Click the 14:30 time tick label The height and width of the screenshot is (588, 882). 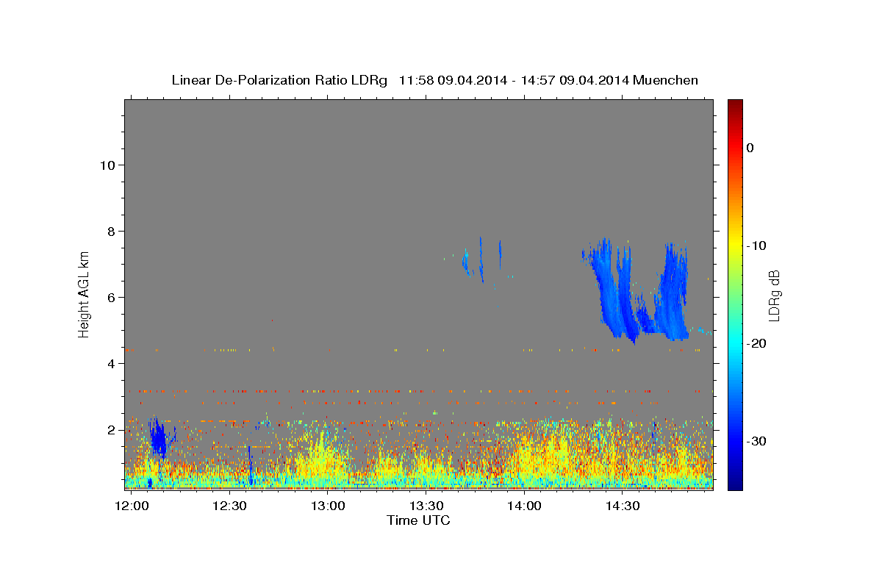point(623,506)
